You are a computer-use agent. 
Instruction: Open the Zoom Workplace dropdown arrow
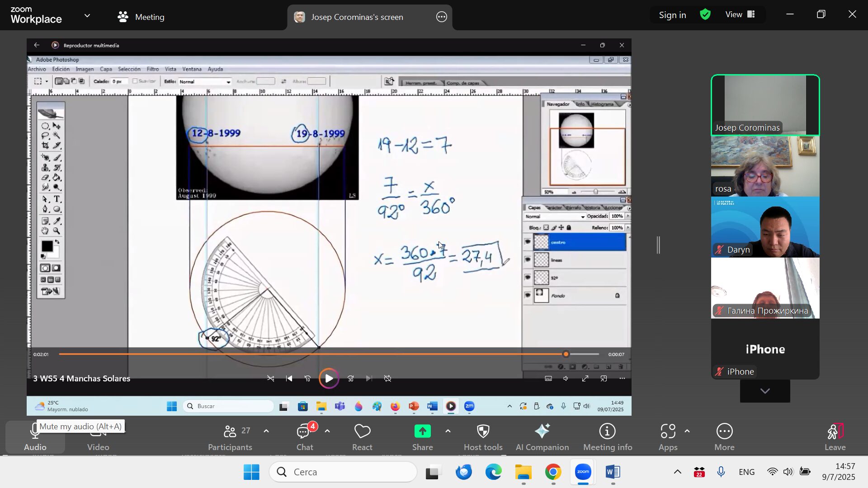click(87, 16)
